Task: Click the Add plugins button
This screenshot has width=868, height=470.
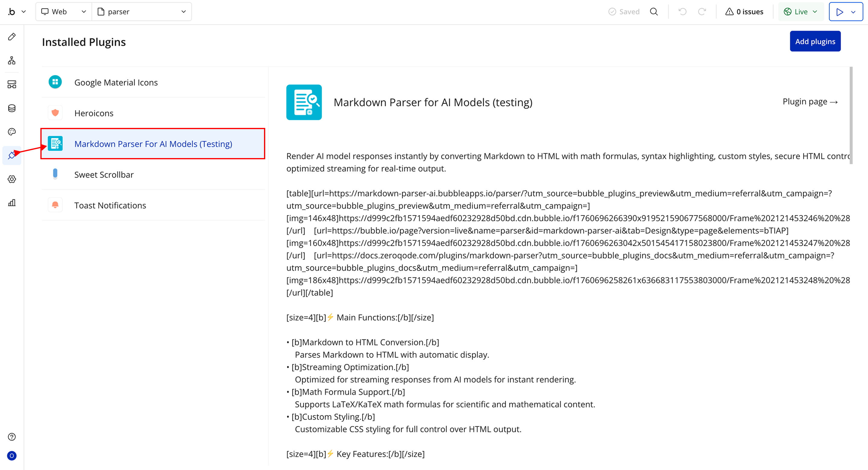Action: click(815, 41)
